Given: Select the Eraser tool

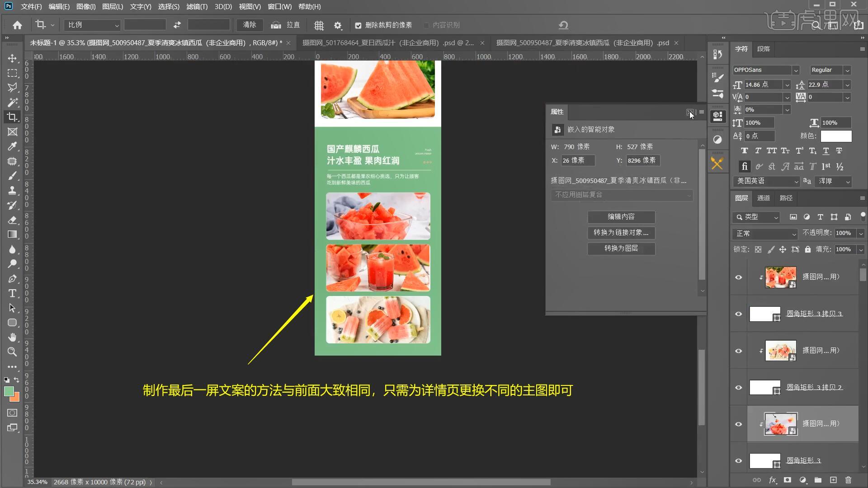Looking at the screenshot, I should [x=12, y=220].
